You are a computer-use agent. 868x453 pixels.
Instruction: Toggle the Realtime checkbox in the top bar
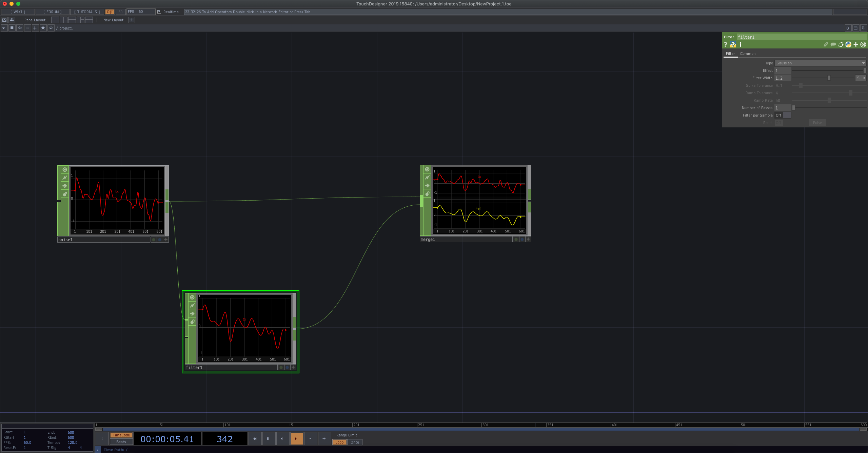click(x=159, y=12)
